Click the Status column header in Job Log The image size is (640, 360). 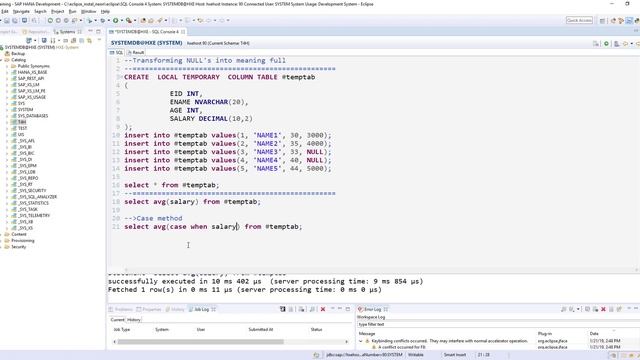coord(316,329)
